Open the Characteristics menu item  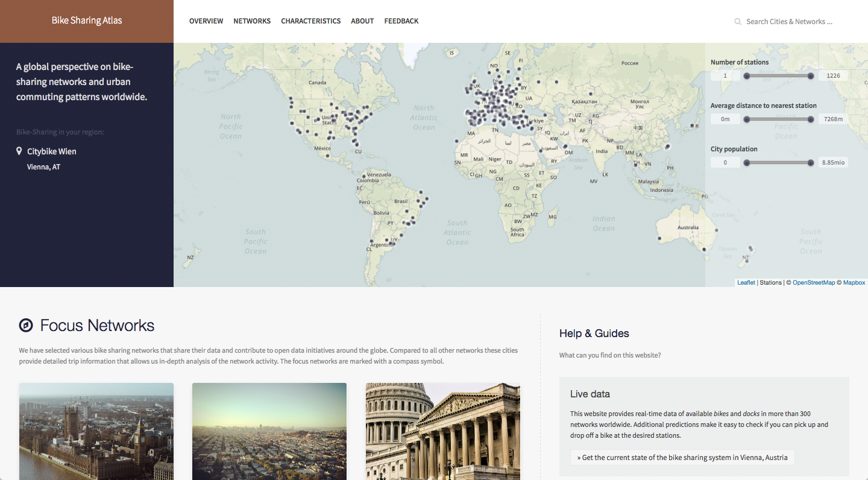(310, 21)
